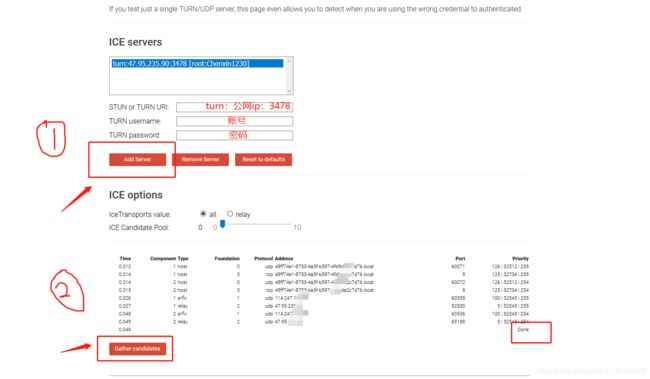
Task: Click the 0.026 time cell
Action: 125,298
